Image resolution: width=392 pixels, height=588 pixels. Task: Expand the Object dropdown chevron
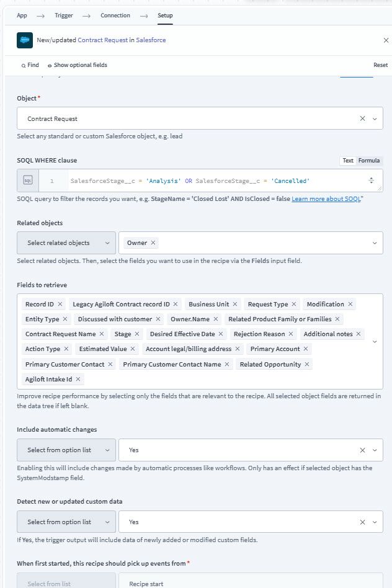pyautogui.click(x=375, y=118)
